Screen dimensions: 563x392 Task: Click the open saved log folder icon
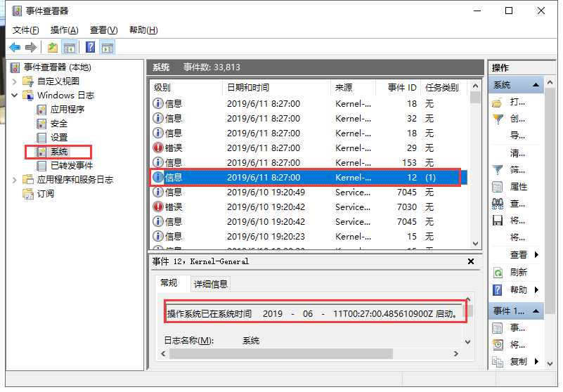coord(498,103)
